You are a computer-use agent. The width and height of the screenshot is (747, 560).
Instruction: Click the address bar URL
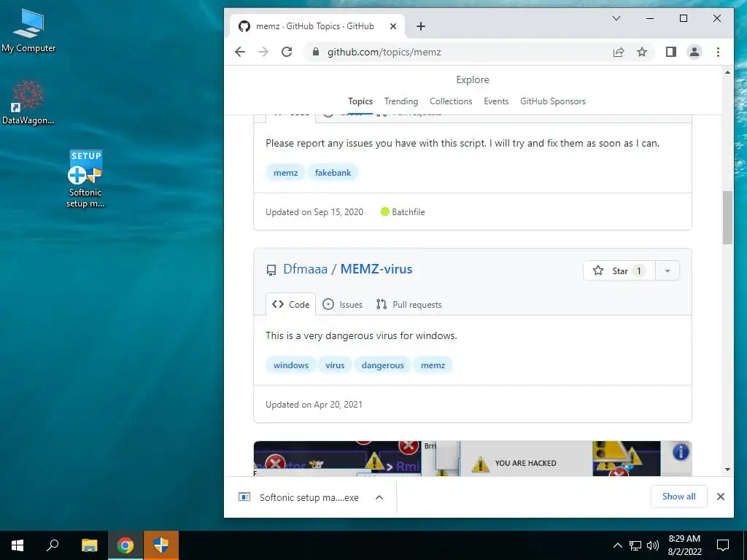[x=384, y=52]
